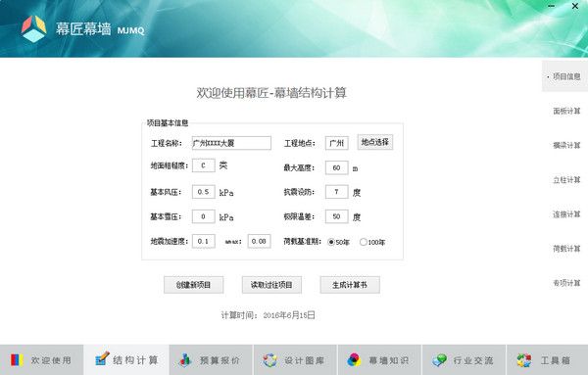Viewport: 588px width, 375px height.
Task: Click the 工程名称 input field
Action: pos(231,143)
